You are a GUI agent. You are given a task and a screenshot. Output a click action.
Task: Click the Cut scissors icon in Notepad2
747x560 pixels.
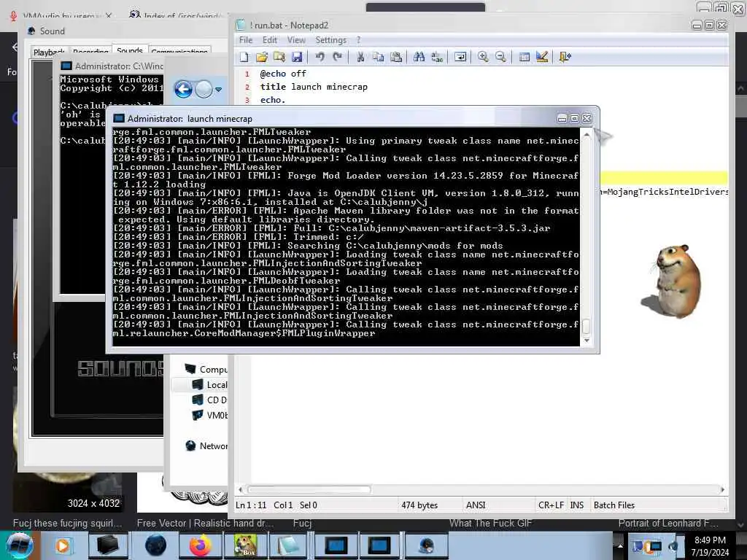(x=360, y=57)
